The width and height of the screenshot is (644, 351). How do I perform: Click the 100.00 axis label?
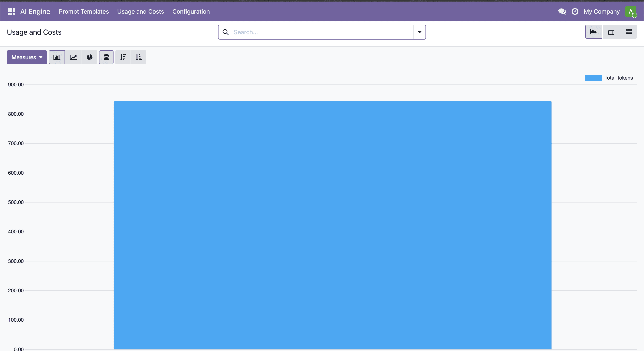[x=16, y=320]
